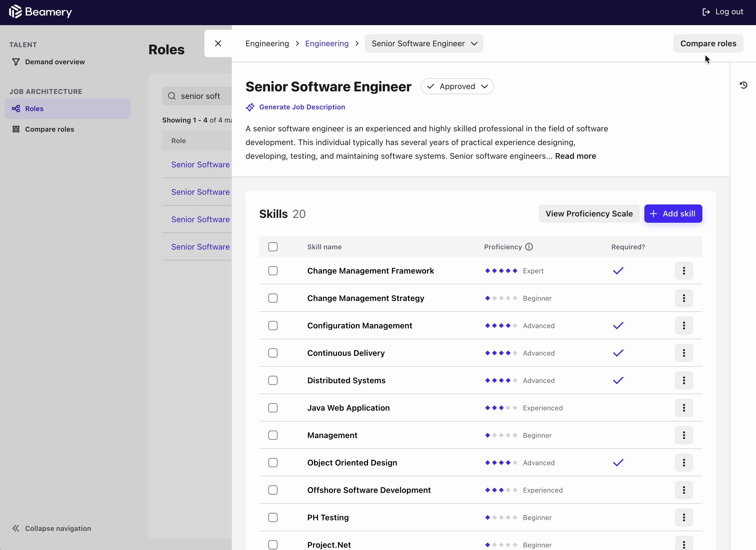The image size is (756, 550).
Task: Check the select-all checkbox in skill header row
Action: 274,246
